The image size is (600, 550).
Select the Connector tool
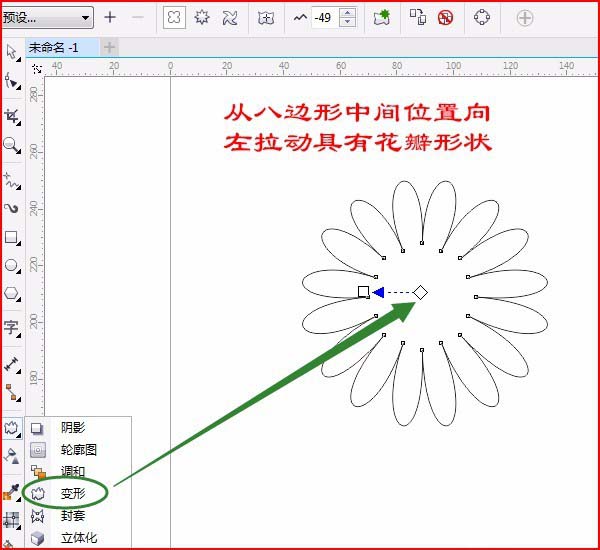pos(13,392)
